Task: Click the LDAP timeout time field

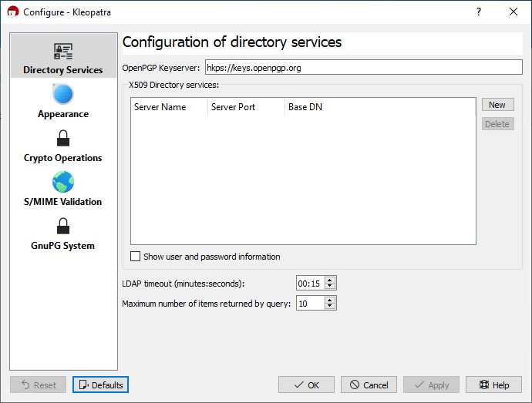Action: (310, 284)
